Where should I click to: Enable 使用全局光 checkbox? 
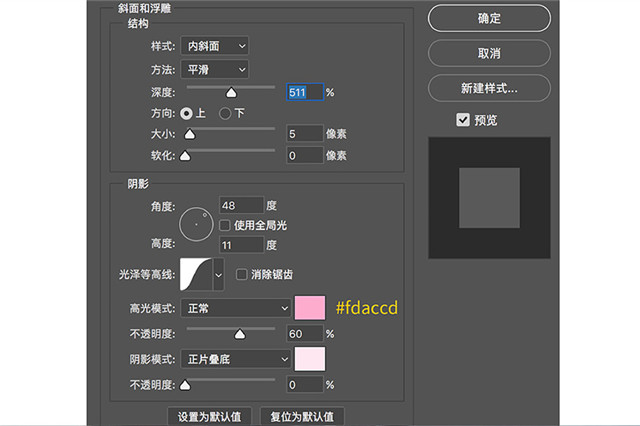(x=225, y=225)
